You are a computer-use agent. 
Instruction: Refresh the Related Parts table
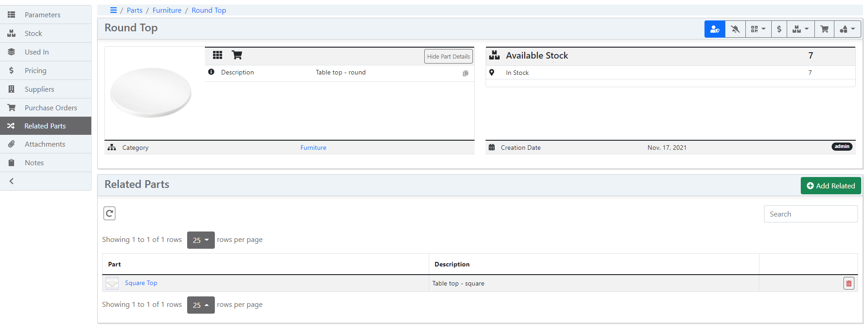(x=109, y=213)
